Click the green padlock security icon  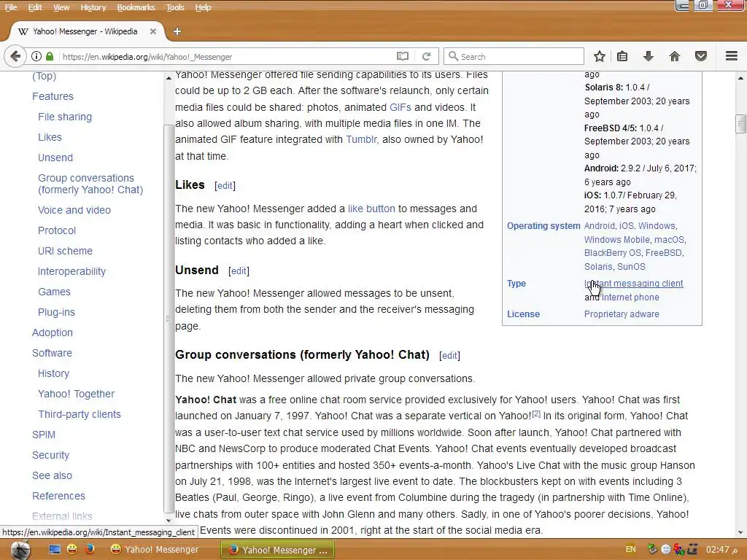(50, 56)
